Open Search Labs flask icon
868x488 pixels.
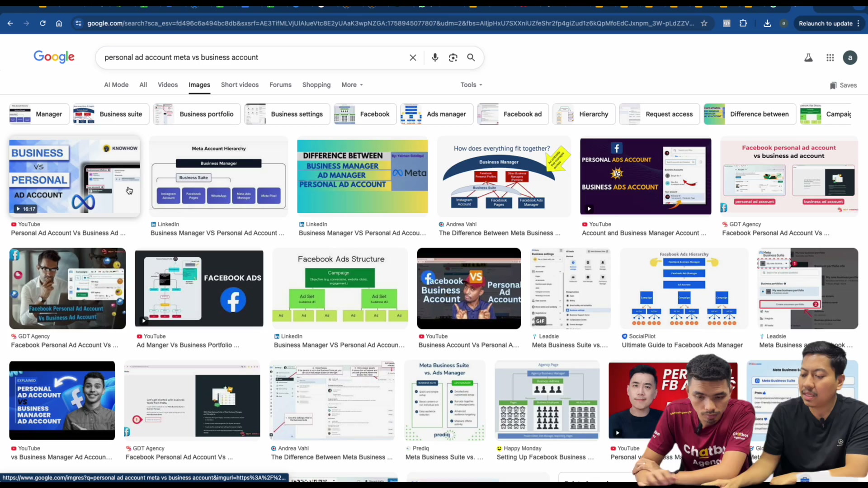coord(808,57)
